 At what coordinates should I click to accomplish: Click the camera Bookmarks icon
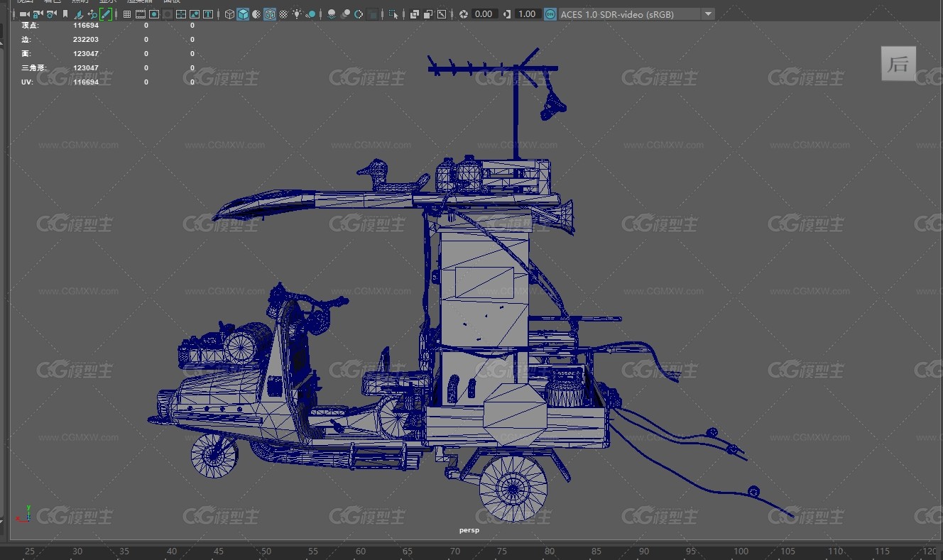65,14
